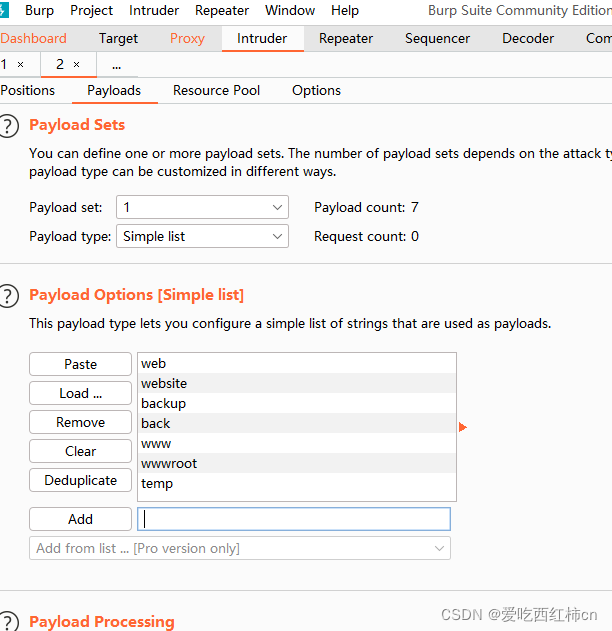
Task: Select the Intruder main tab
Action: point(262,38)
